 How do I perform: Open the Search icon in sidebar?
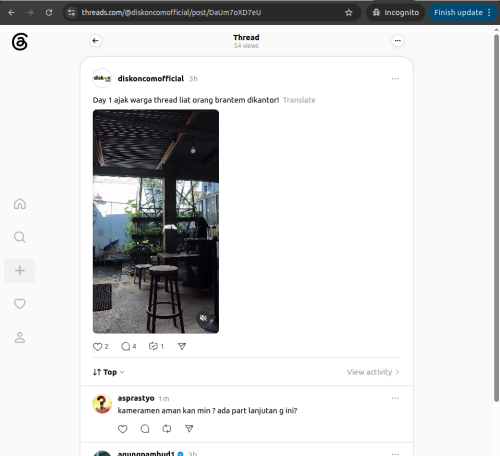point(20,237)
